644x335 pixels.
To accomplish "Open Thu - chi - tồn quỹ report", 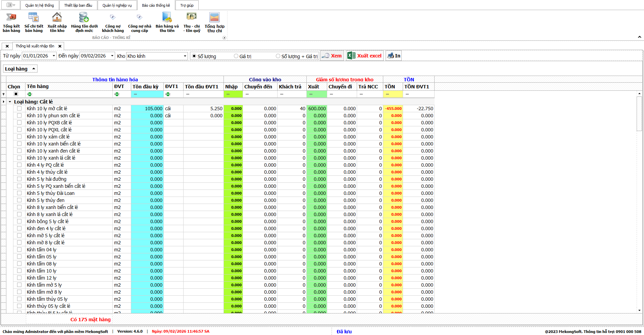I will click(x=192, y=17).
